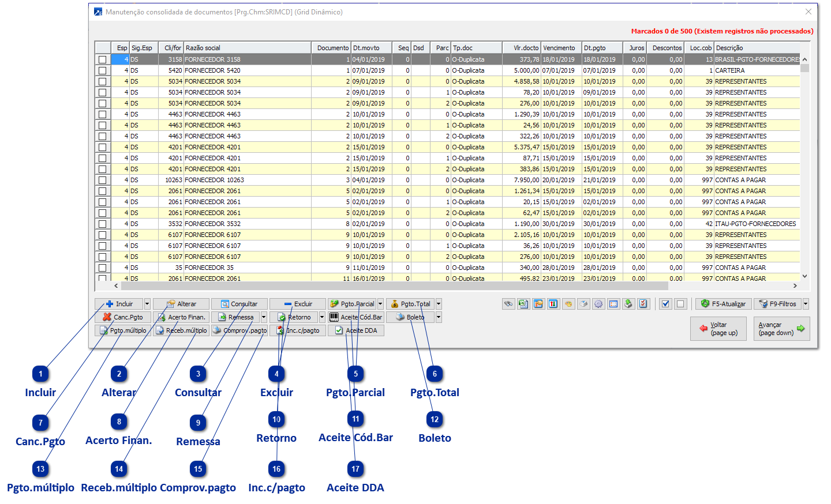Click the Avançar (page down) button
This screenshot has height=504, width=831.
pos(781,329)
